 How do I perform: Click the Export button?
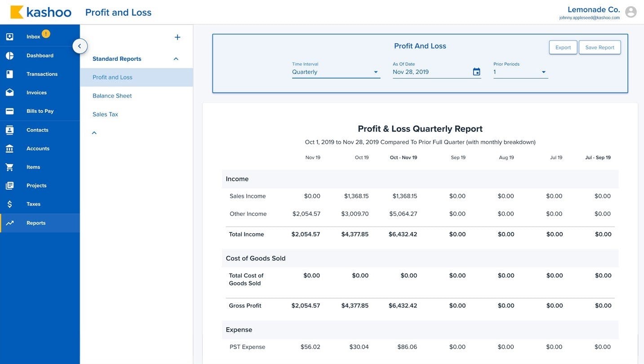click(563, 48)
